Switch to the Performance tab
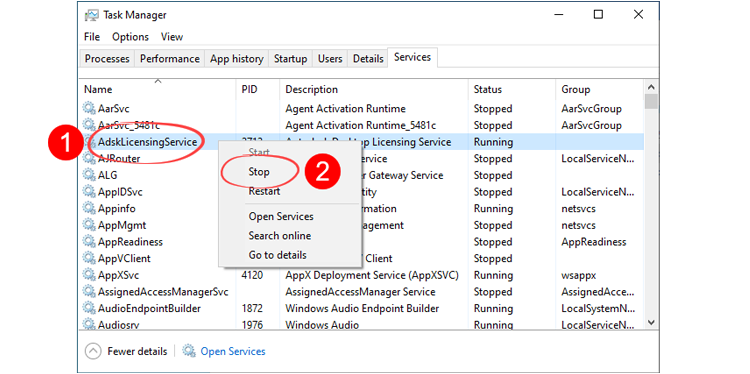The image size is (750, 374). tap(170, 59)
